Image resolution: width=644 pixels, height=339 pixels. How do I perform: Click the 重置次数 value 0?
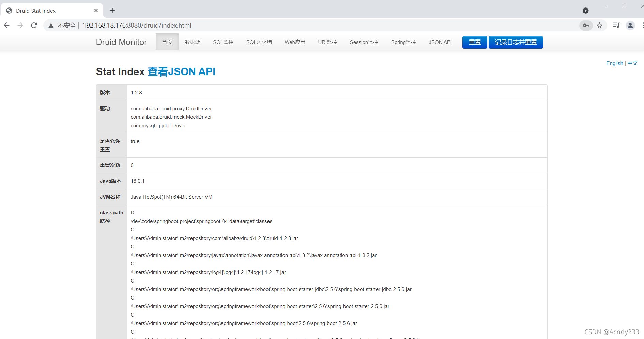click(132, 165)
